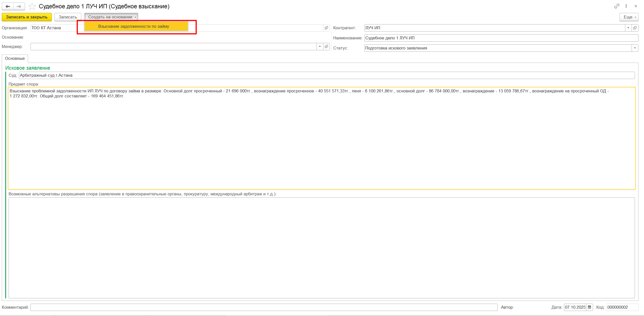This screenshot has height=316, width=644.
Task: Expand the Менеджер dropdown list
Action: click(x=320, y=46)
